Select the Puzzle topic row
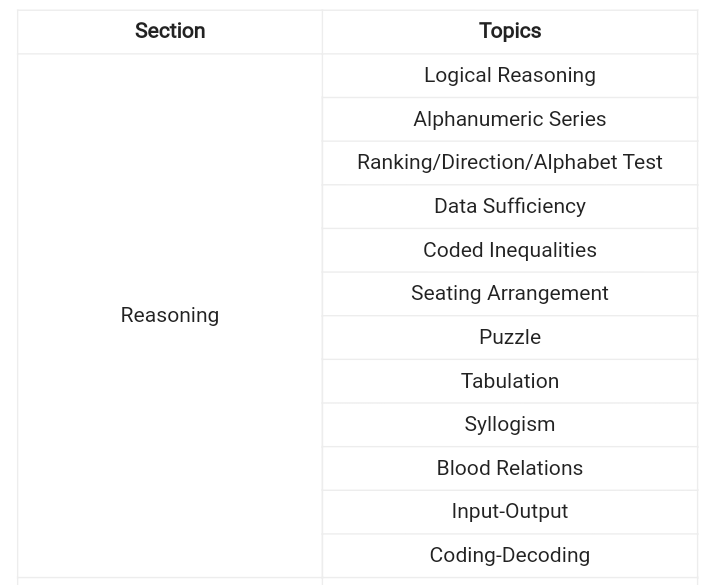The image size is (719, 585). (x=509, y=337)
